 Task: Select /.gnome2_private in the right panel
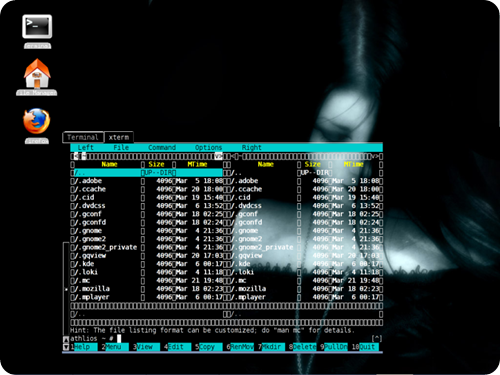click(305, 247)
